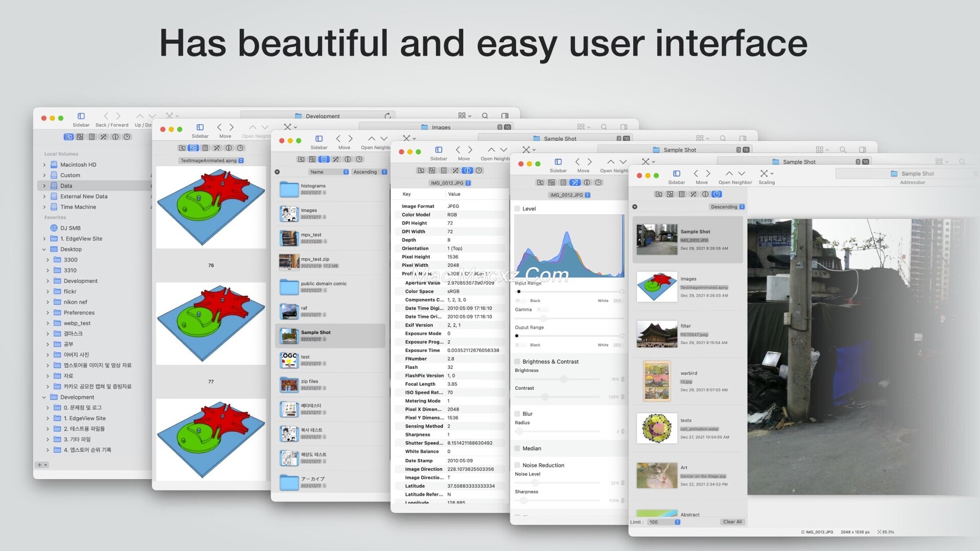
Task: Select the public domain comic folder row
Action: 330,287
